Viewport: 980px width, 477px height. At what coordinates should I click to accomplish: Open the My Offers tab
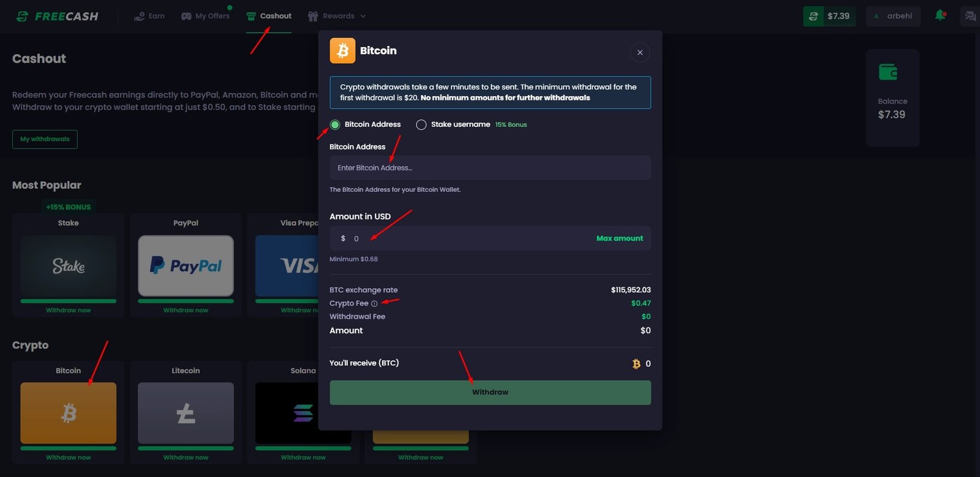[205, 16]
